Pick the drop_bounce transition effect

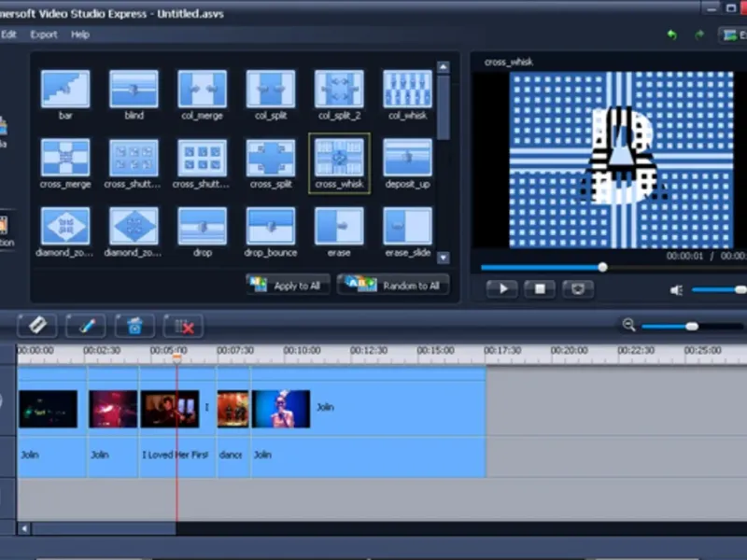click(271, 226)
